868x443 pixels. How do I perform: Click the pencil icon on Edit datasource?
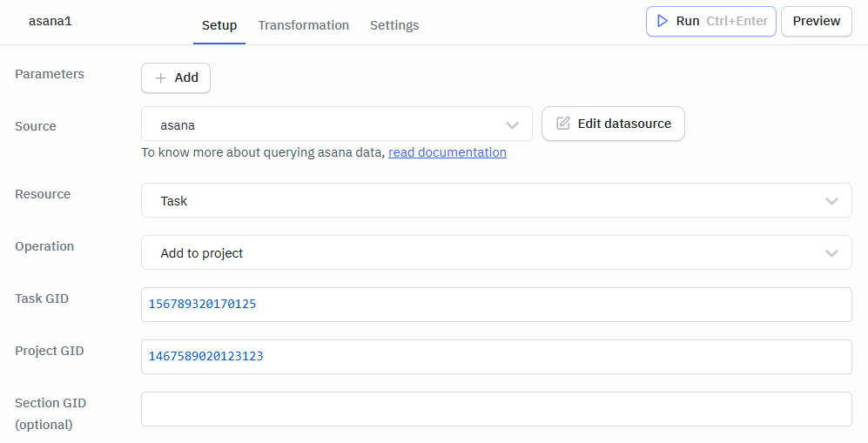tap(563, 124)
